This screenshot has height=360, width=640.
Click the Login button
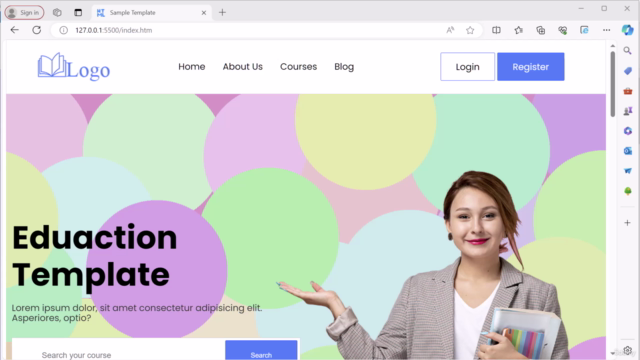(x=467, y=67)
